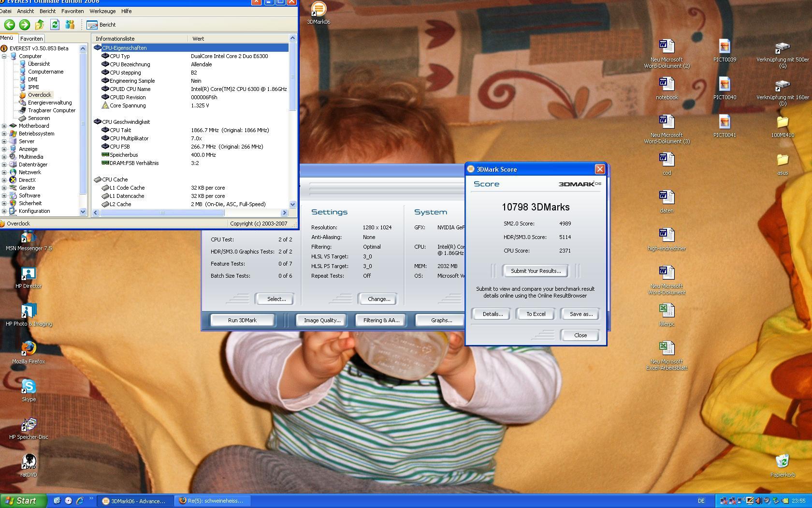The width and height of the screenshot is (812, 508).
Task: Expand the Netzwerk tree node
Action: [x=4, y=172]
